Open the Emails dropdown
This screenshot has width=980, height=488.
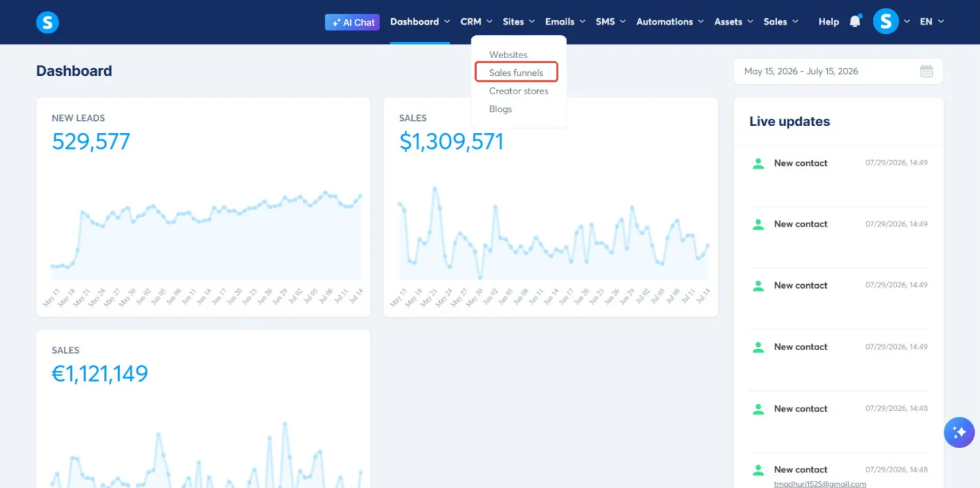pos(565,22)
